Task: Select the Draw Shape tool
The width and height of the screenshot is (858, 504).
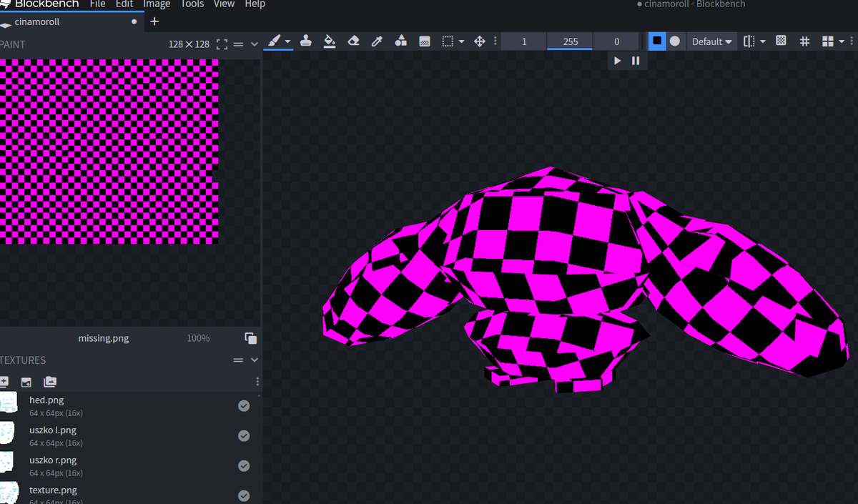Action: click(x=400, y=41)
